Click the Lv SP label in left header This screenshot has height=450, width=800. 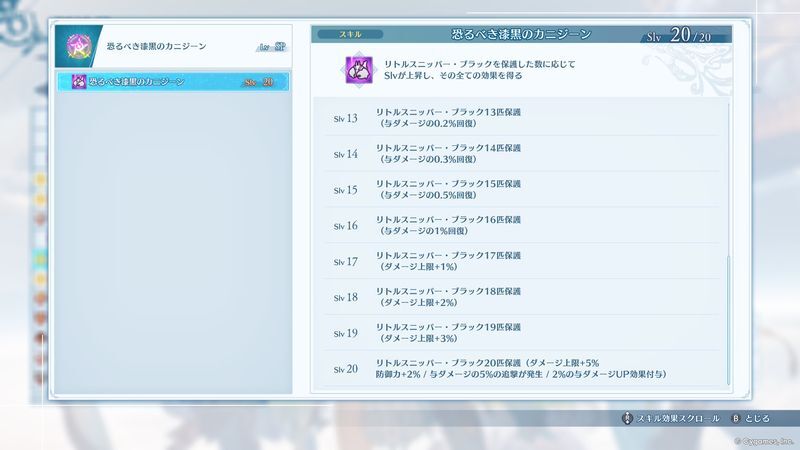[271, 47]
